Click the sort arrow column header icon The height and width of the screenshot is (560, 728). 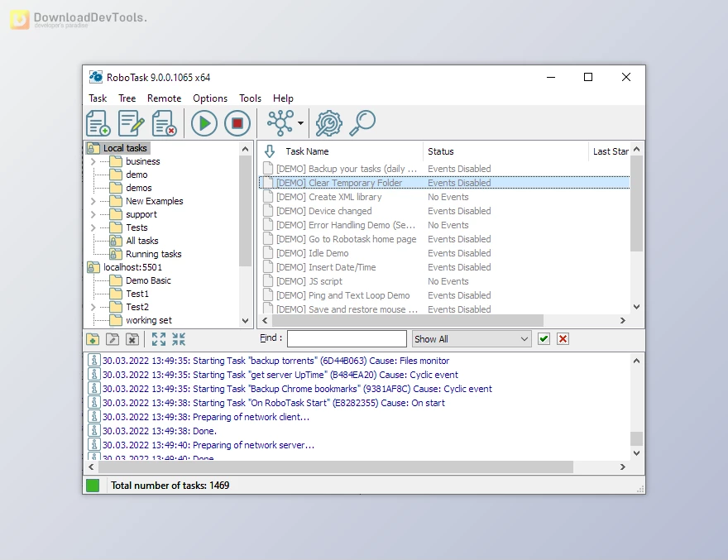pyautogui.click(x=270, y=151)
